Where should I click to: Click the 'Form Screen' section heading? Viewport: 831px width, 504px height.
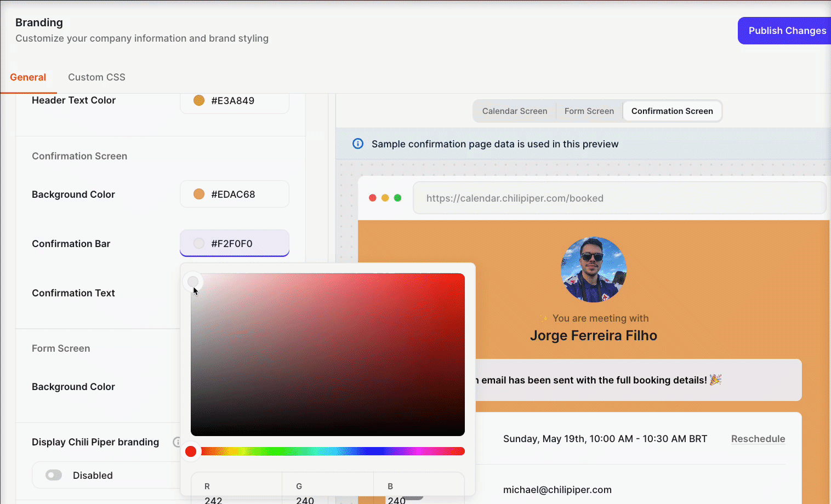[61, 348]
